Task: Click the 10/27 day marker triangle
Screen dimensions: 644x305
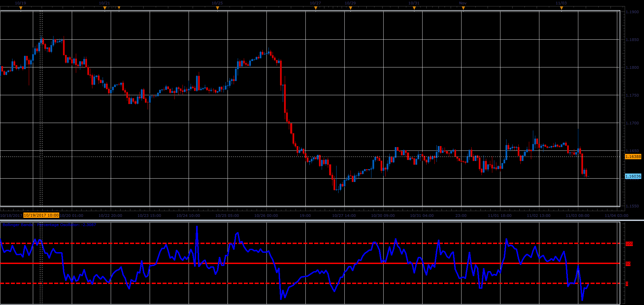Action: 316,8
